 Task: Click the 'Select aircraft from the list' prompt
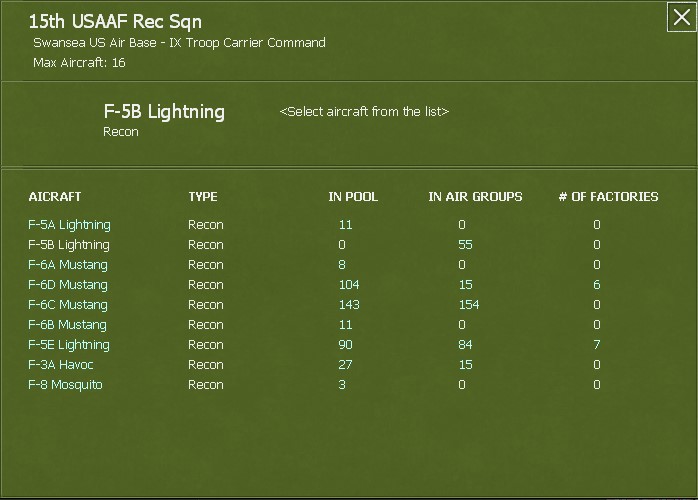[x=364, y=112]
